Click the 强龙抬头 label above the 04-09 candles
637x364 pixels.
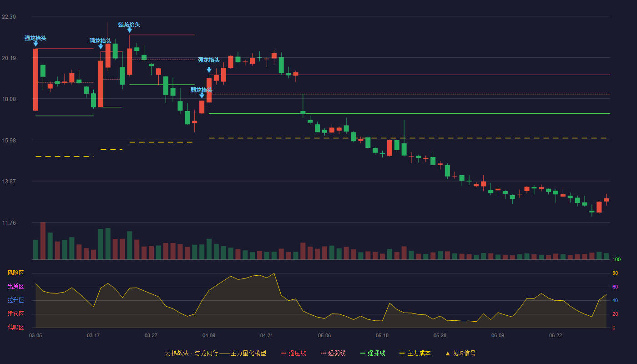(209, 60)
